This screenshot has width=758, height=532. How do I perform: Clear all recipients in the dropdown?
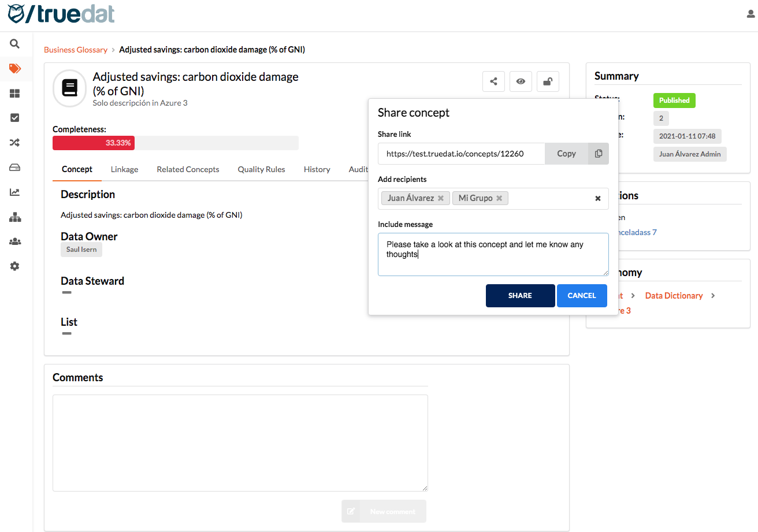(598, 199)
